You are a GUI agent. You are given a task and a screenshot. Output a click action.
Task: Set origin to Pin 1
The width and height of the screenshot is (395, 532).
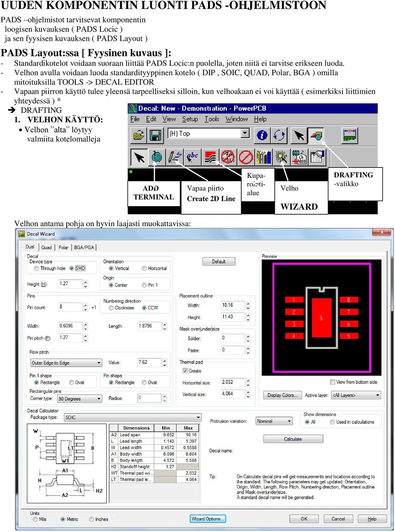(x=144, y=285)
